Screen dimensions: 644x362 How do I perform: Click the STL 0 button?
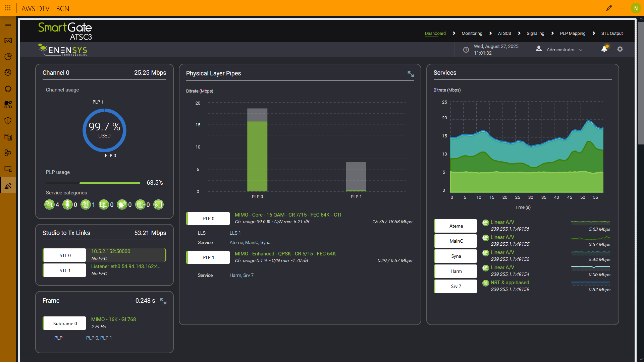(65, 255)
